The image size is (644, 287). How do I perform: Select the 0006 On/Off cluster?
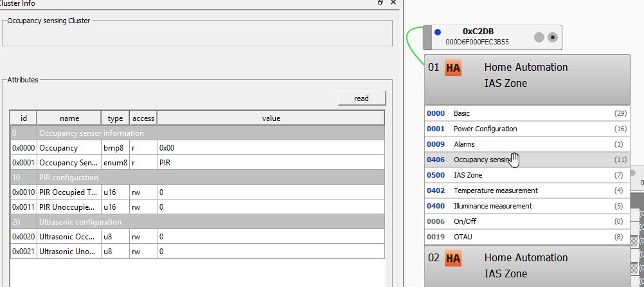tap(527, 221)
